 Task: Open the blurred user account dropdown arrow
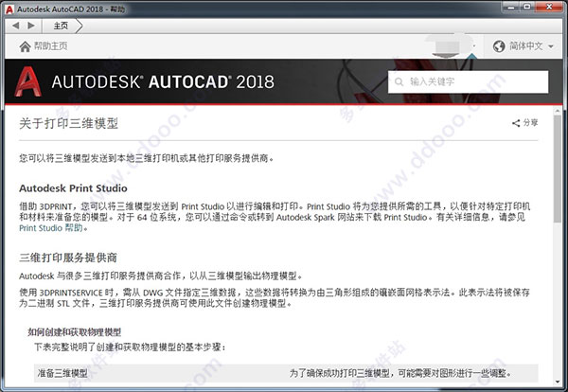[474, 46]
